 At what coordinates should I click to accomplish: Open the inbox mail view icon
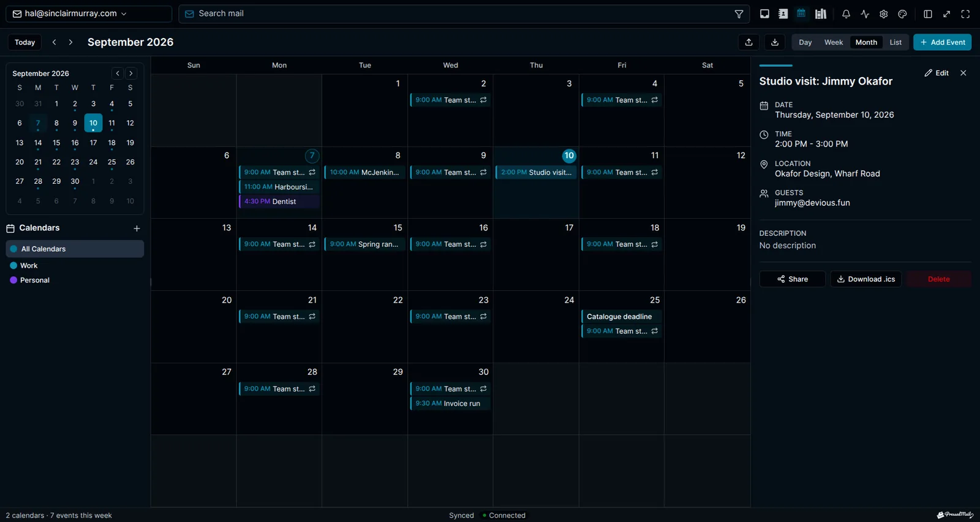tap(764, 14)
